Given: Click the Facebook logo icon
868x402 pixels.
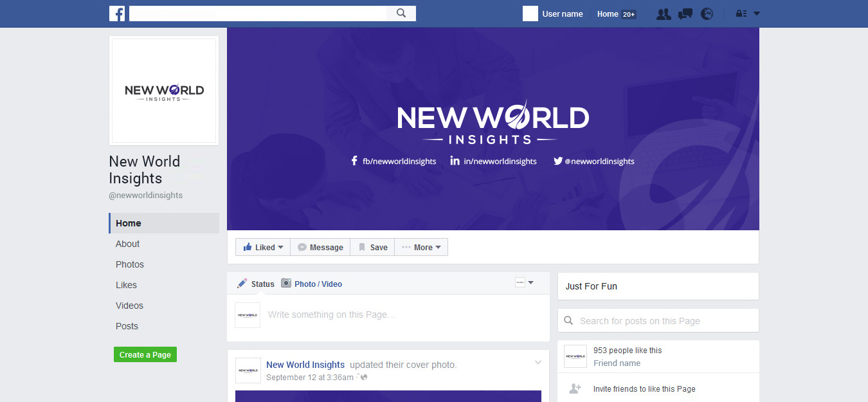Looking at the screenshot, I should (x=117, y=14).
